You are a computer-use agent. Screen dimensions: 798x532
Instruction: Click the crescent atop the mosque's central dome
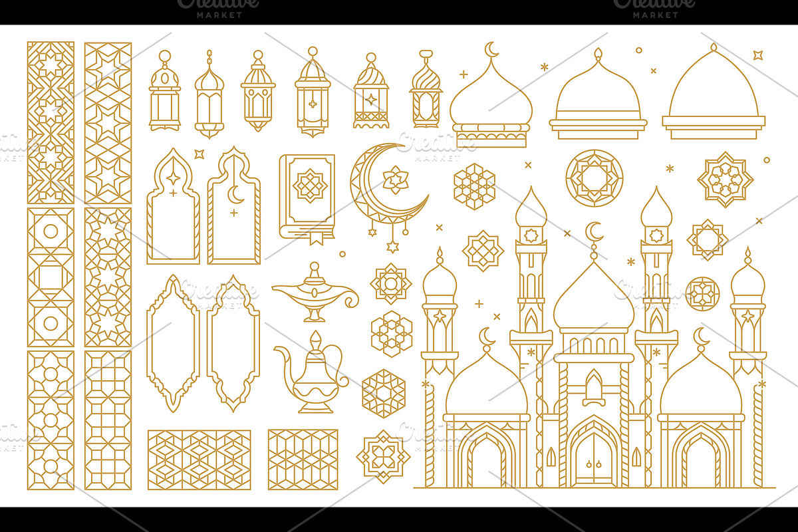tap(594, 231)
